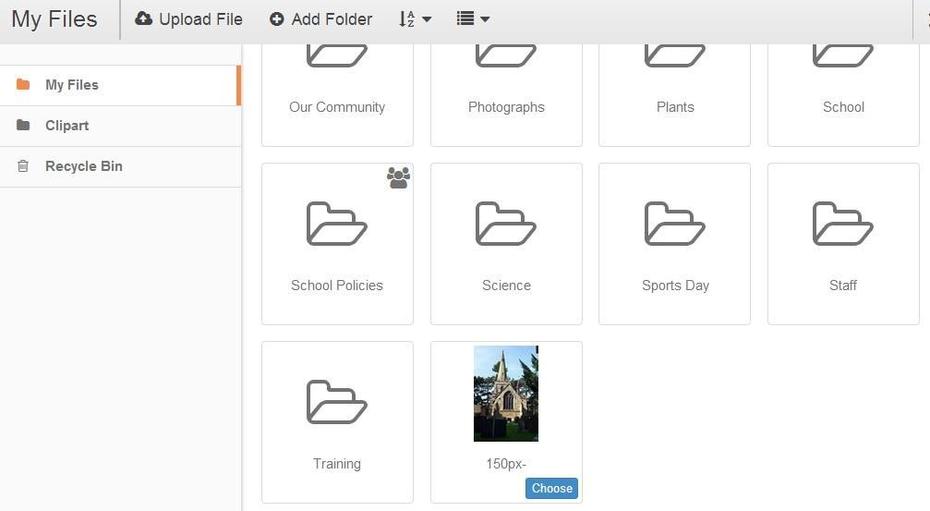Click the Add Folder plus icon

point(276,19)
